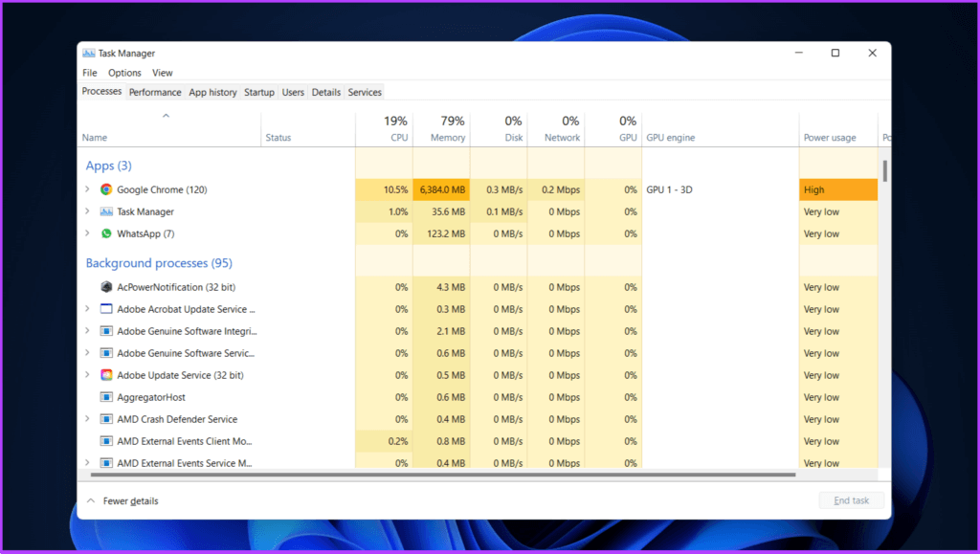Click the End task button

coord(851,500)
